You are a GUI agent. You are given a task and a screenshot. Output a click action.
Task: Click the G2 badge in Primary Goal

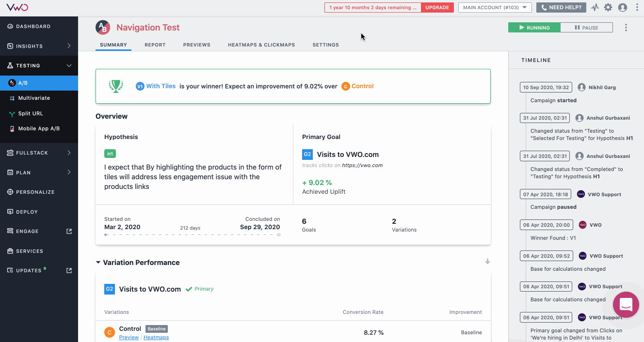(307, 155)
